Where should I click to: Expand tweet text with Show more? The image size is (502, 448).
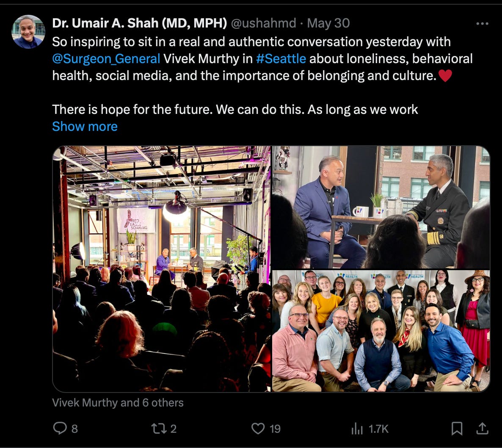pos(85,127)
